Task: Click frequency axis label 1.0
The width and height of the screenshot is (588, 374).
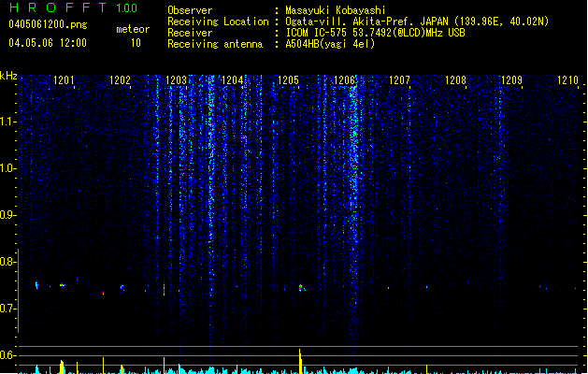Action: (x=7, y=168)
